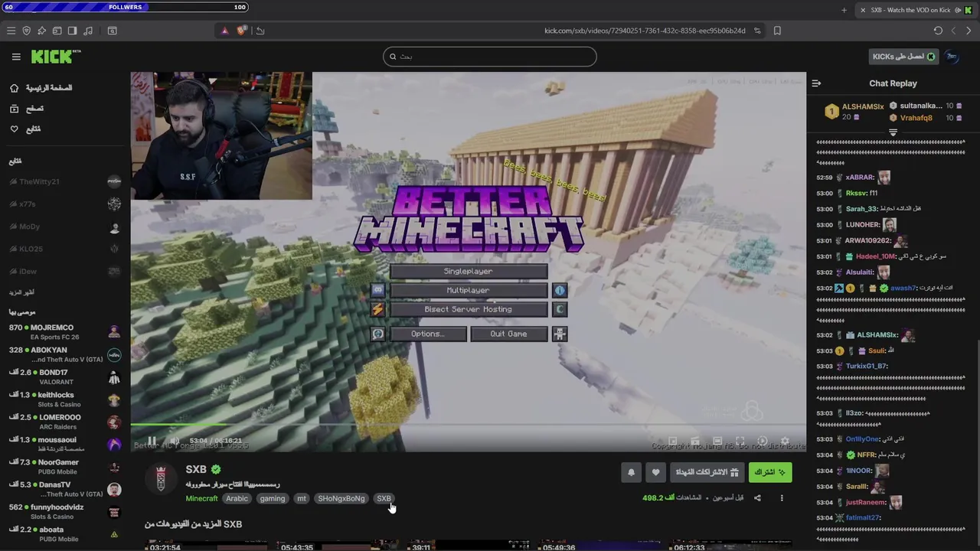
Task: Click the green subscribe button
Action: (769, 472)
